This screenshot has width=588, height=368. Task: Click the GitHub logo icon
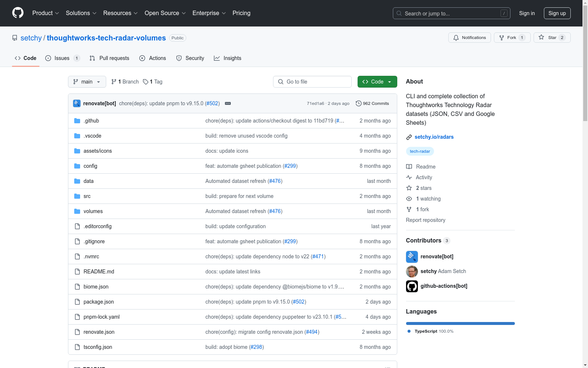(x=18, y=13)
